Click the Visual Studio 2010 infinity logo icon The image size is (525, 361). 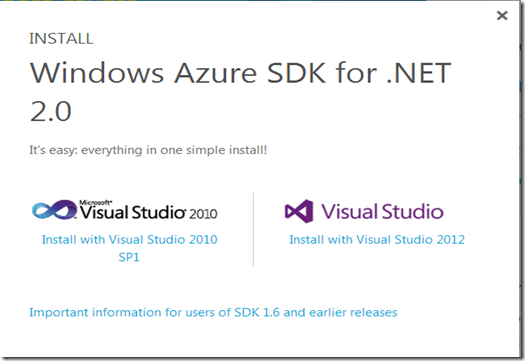tap(55, 210)
